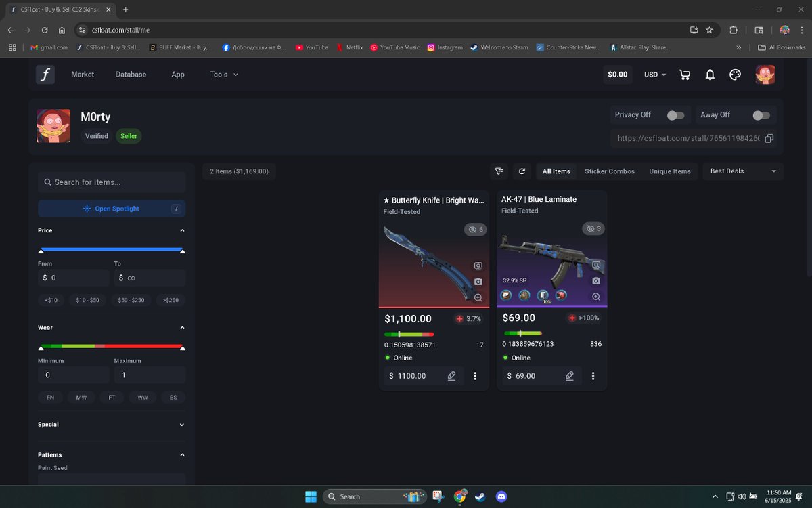The height and width of the screenshot is (508, 812).
Task: Click the Minimum wear input field
Action: point(73,375)
